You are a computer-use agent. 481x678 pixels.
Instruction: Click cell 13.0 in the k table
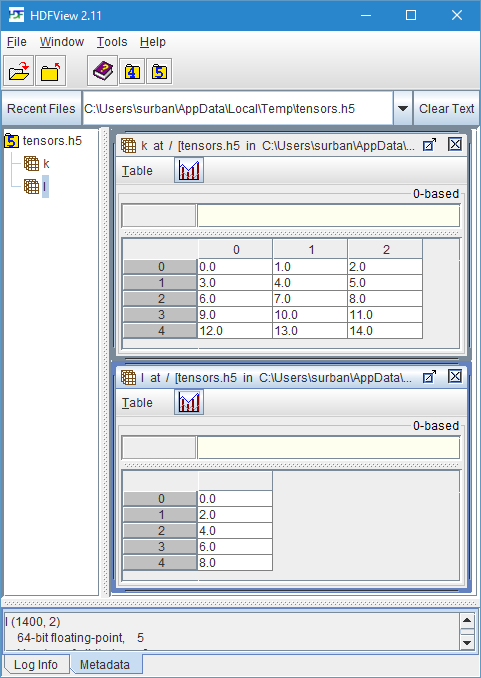pyautogui.click(x=310, y=331)
